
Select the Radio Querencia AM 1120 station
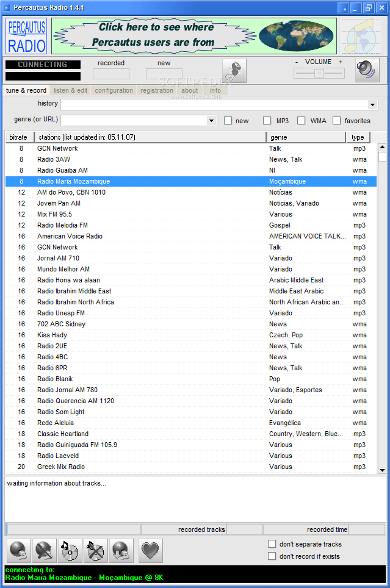191,401
